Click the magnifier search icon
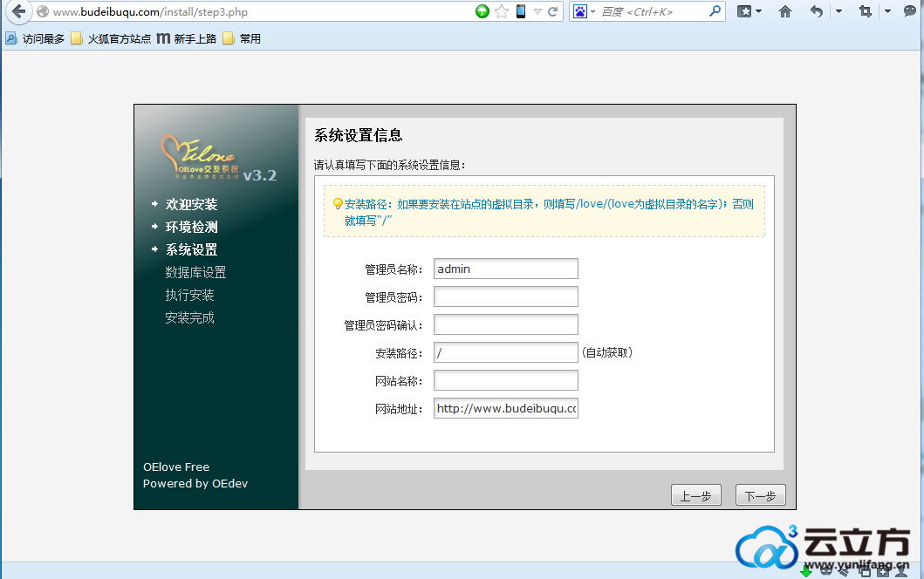 point(715,11)
